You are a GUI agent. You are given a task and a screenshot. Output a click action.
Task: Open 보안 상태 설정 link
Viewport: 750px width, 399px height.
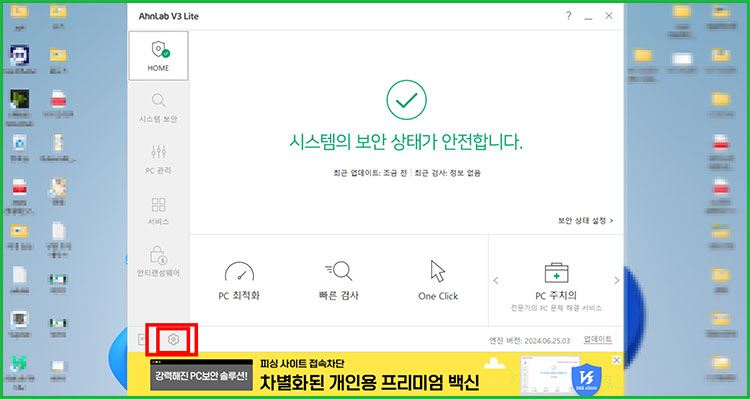(x=585, y=221)
